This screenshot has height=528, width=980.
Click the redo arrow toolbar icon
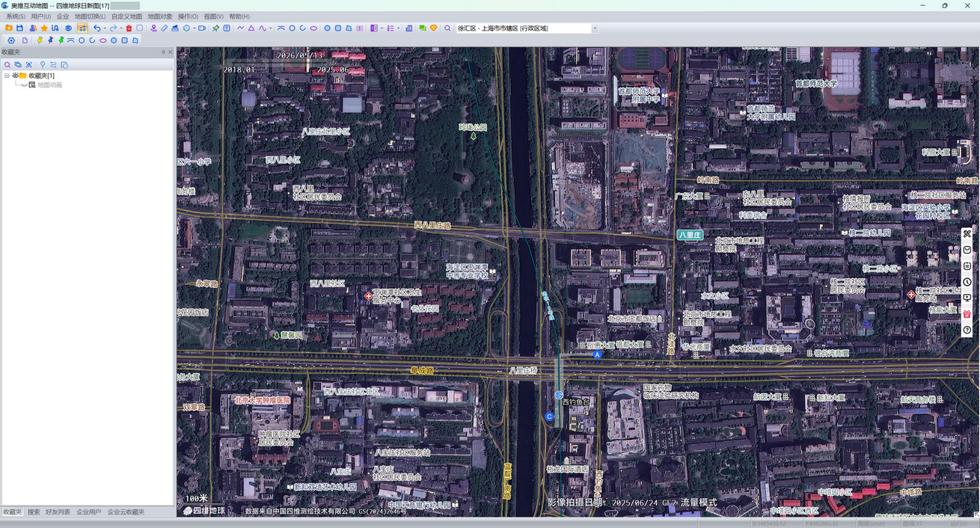pyautogui.click(x=113, y=28)
